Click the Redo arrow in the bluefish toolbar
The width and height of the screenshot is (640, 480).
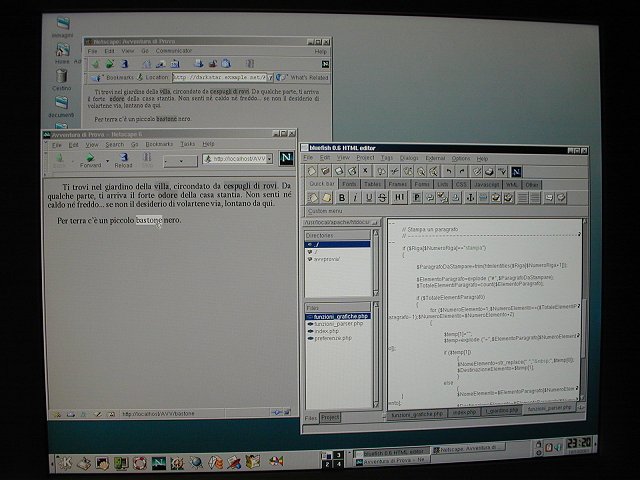tap(462, 171)
